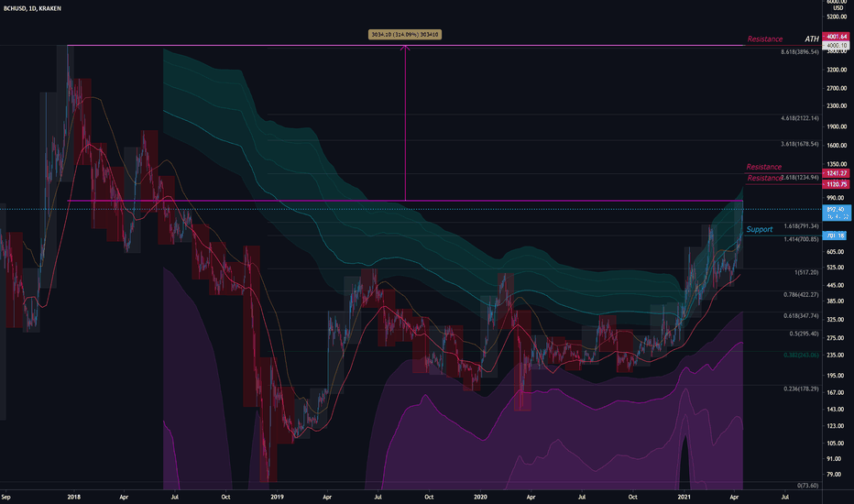Click the white 4000.10 price tag
The image size is (854, 504).
837,46
